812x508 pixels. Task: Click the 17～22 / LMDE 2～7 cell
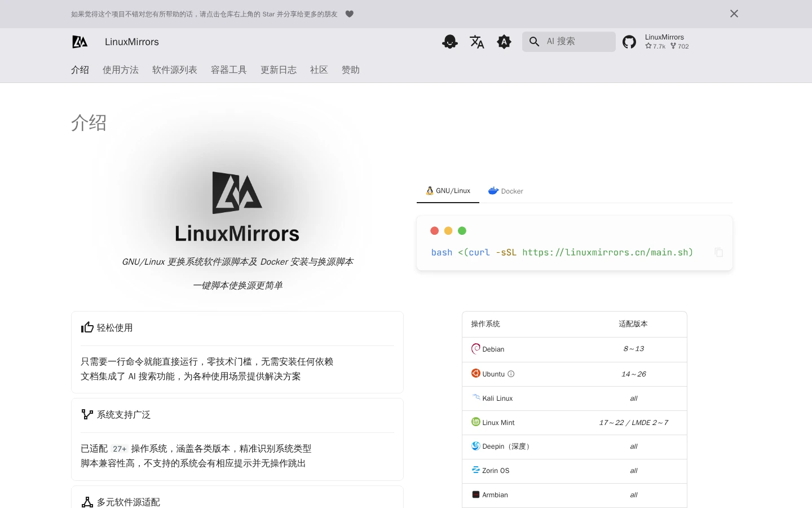coord(634,422)
